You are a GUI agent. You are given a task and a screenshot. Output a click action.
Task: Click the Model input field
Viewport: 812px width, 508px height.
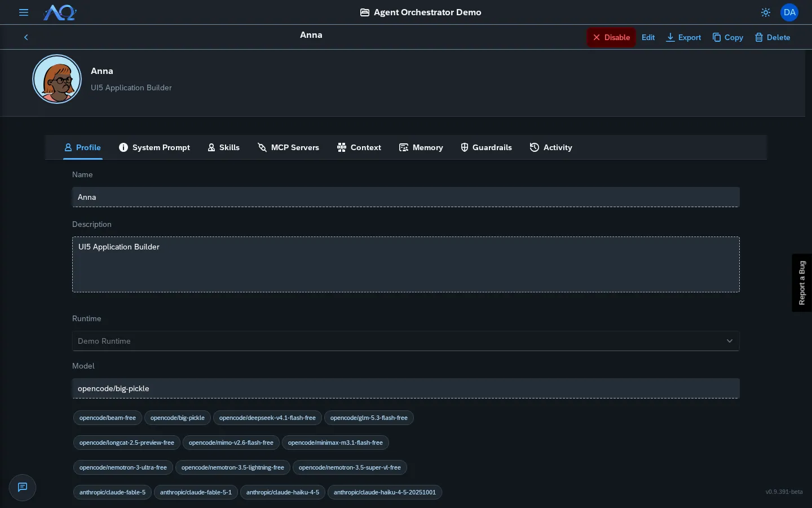406,388
